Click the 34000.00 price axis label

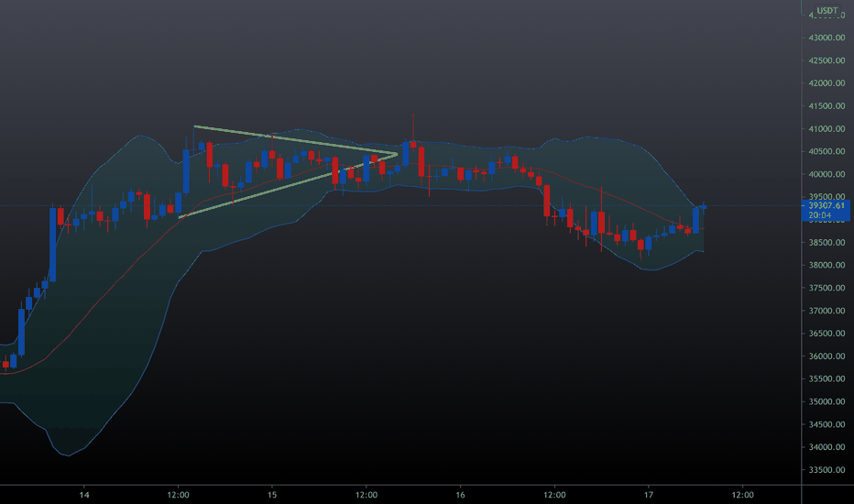[827, 447]
